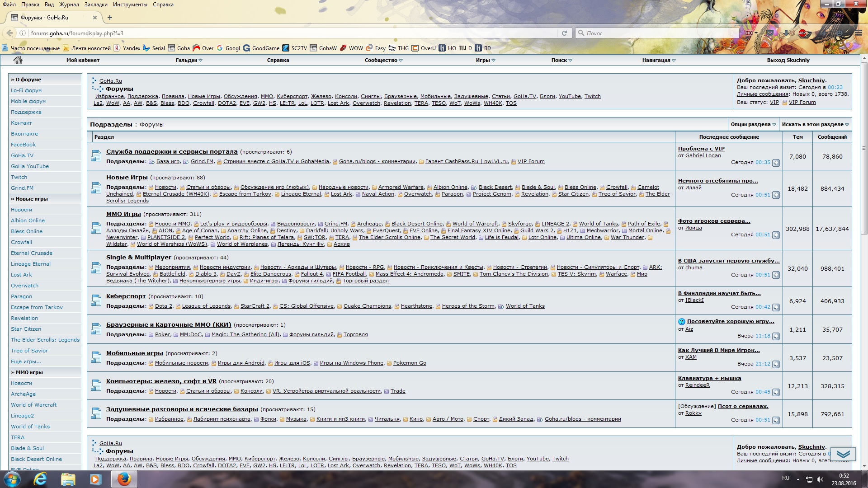The width and height of the screenshot is (868, 488).
Task: Open the 'Журнал' menu
Action: [x=69, y=5]
